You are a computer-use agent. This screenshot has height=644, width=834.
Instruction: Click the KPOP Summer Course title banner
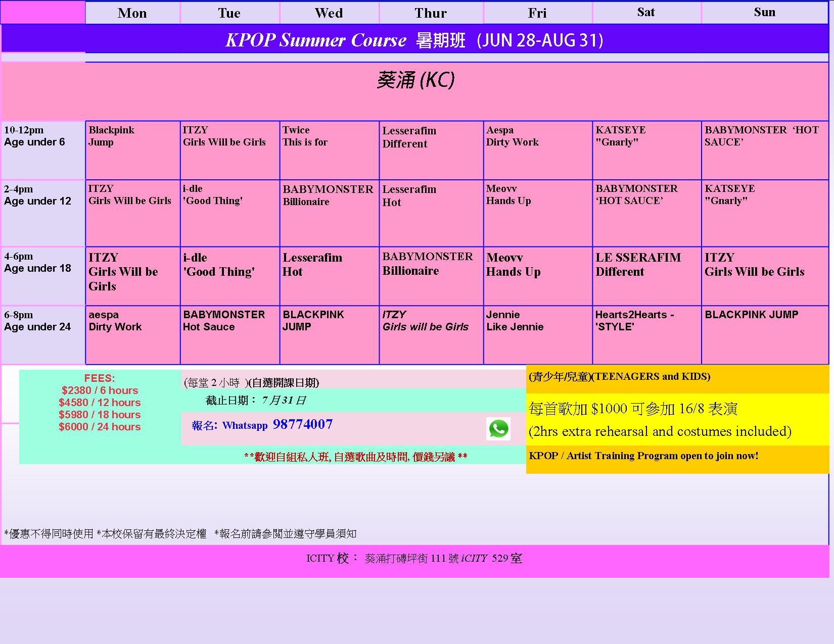[x=414, y=39]
